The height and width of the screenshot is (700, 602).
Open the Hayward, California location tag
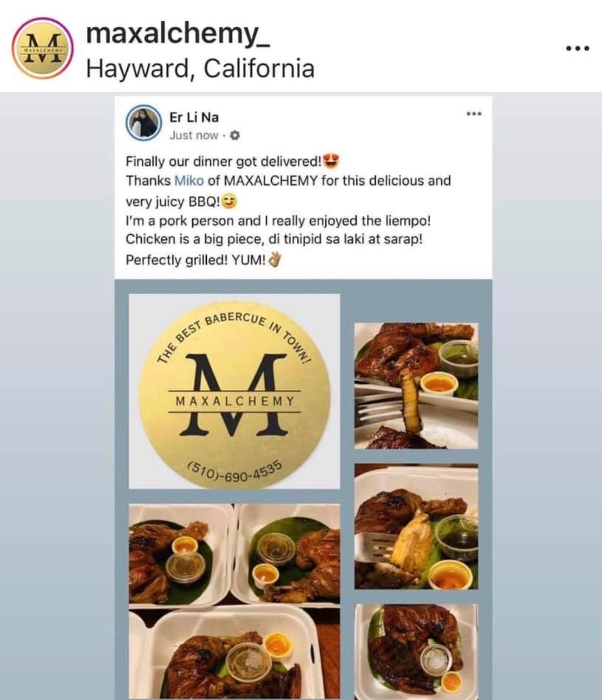(201, 69)
